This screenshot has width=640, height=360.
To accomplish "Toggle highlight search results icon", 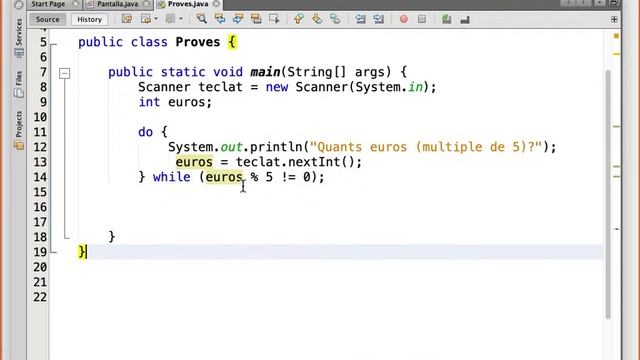I will (256, 19).
